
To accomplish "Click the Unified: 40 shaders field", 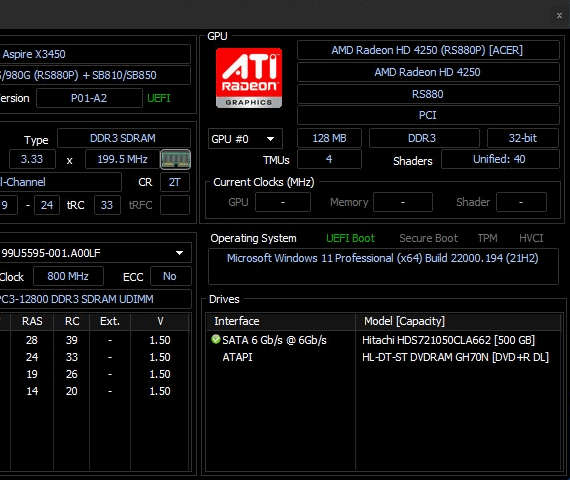I will (x=500, y=159).
